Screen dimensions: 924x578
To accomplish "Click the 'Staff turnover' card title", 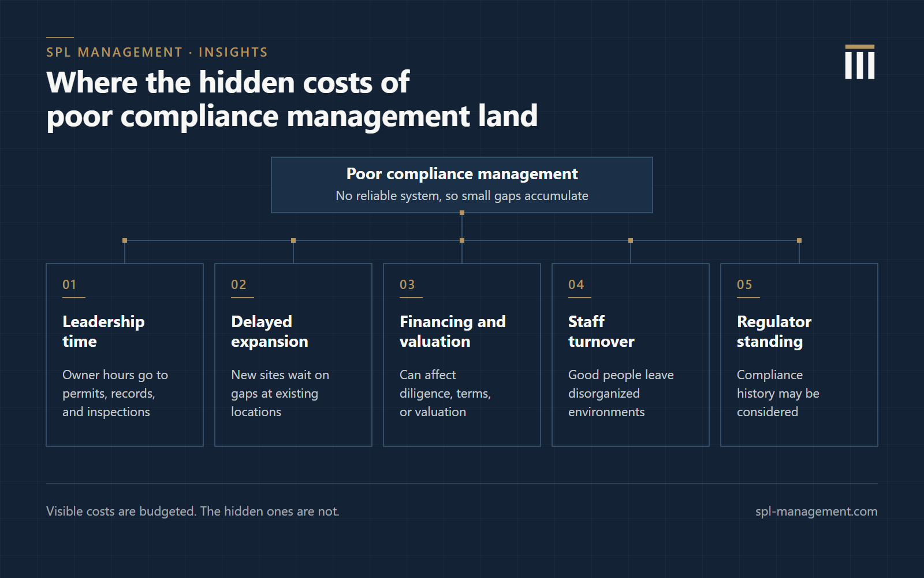I will click(601, 331).
